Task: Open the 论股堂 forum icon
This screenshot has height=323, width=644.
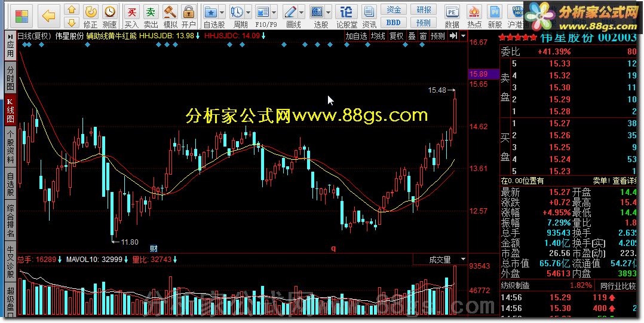Action: point(346,17)
